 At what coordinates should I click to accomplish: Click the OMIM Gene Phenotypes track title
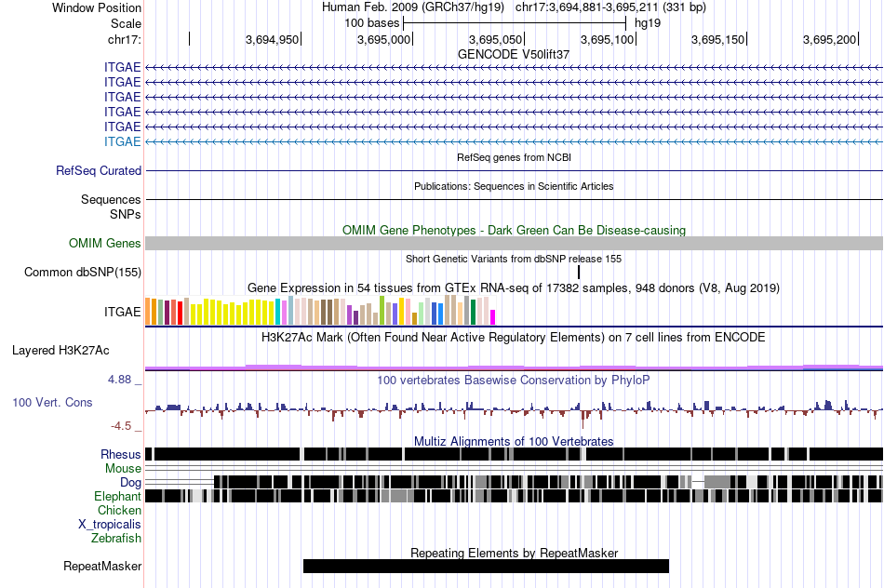(x=514, y=230)
